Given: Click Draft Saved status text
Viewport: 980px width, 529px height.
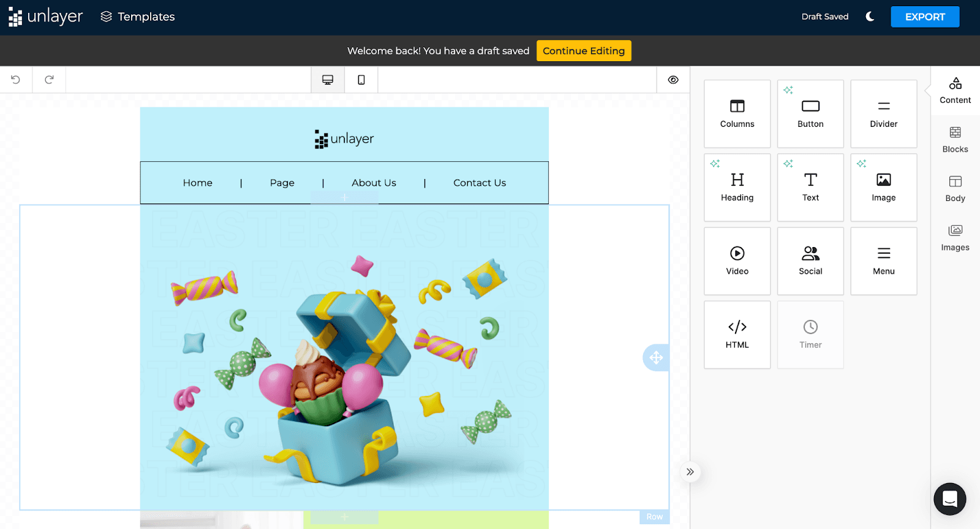Looking at the screenshot, I should [825, 17].
